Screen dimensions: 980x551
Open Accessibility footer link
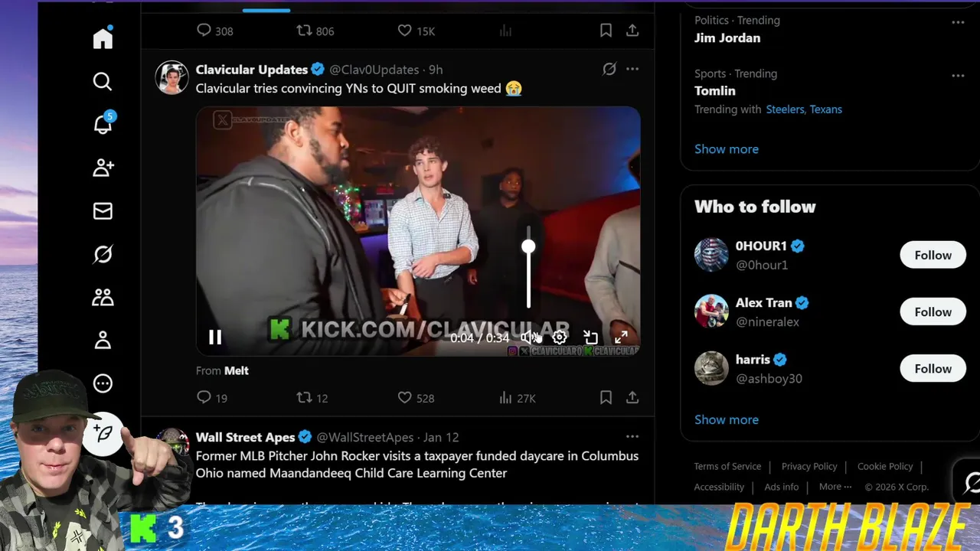pos(719,487)
